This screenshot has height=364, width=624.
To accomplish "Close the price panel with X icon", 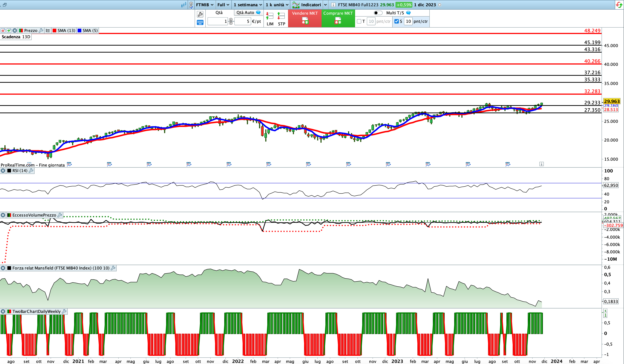I will pyautogui.click(x=15, y=31).
